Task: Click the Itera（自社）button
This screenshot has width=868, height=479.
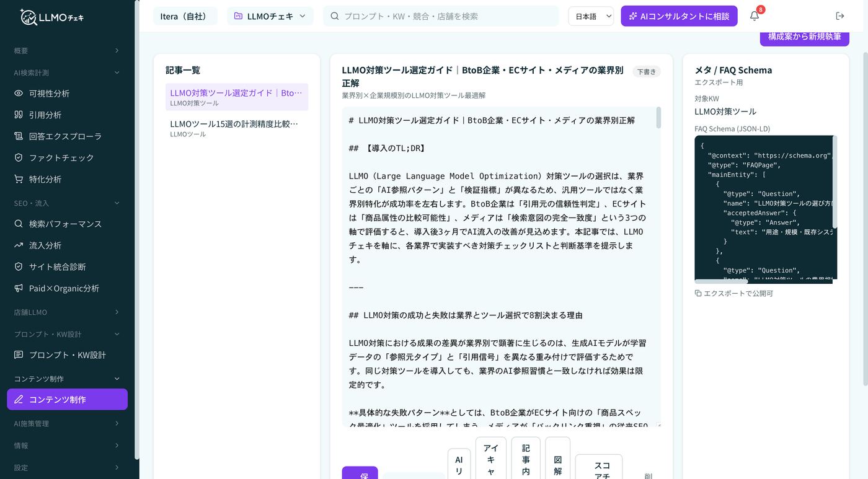Action: 185,16
